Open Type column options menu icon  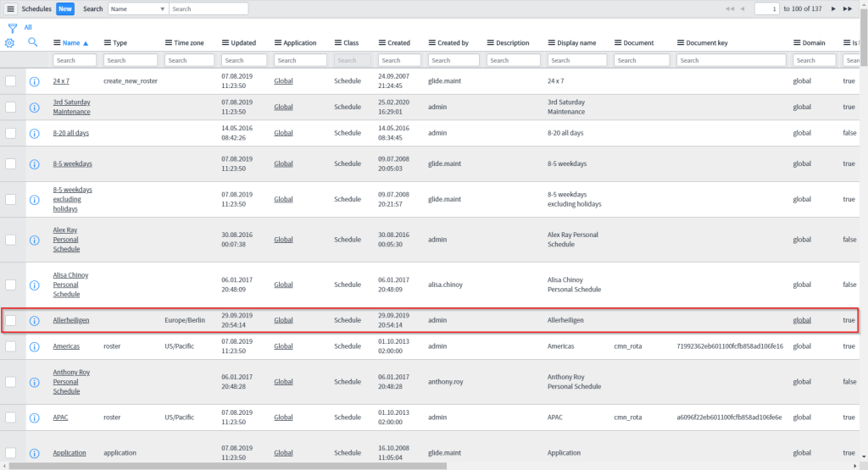point(108,43)
